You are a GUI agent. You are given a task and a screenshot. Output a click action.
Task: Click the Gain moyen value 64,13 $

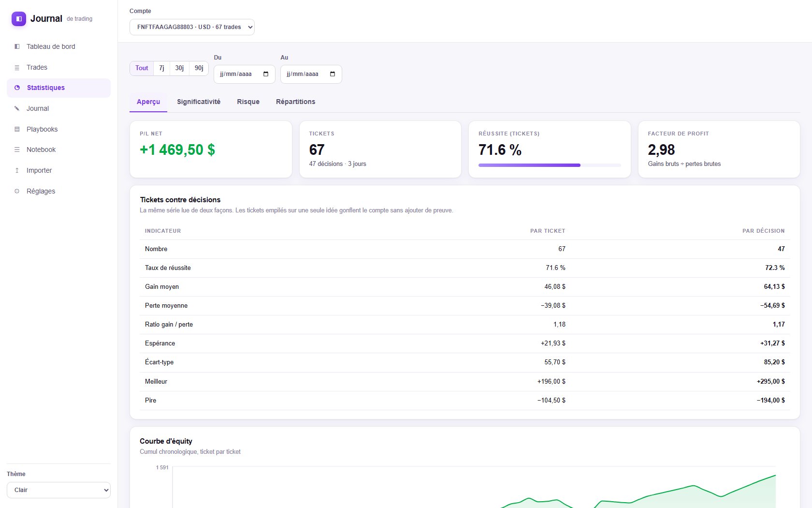point(774,287)
